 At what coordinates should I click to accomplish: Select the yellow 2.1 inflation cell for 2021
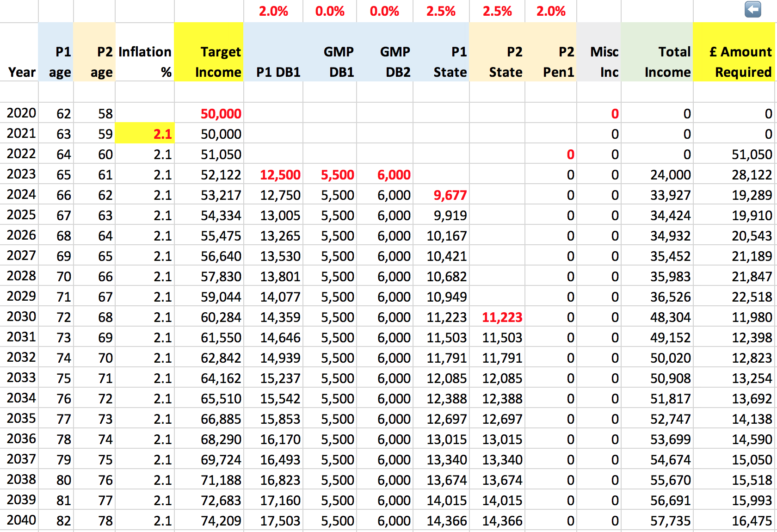(145, 134)
